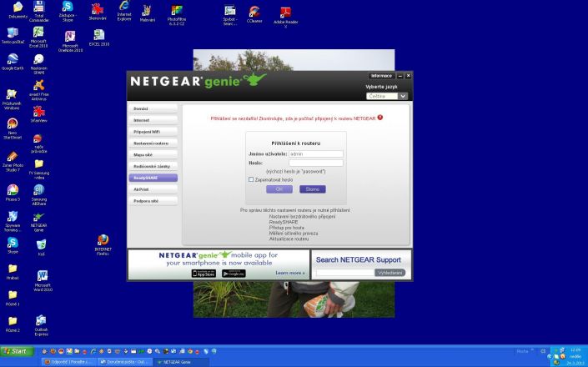Open the Informace button in Genie header
588x367 pixels.
click(381, 76)
